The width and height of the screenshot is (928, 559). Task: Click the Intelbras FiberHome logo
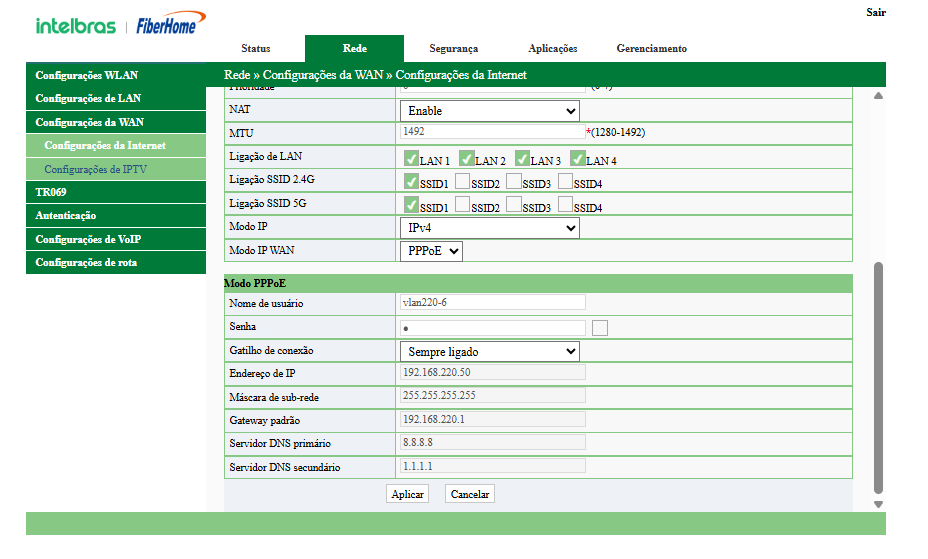pos(120,25)
